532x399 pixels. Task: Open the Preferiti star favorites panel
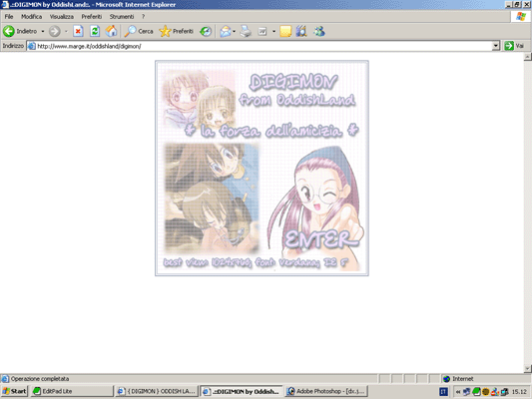tap(176, 31)
